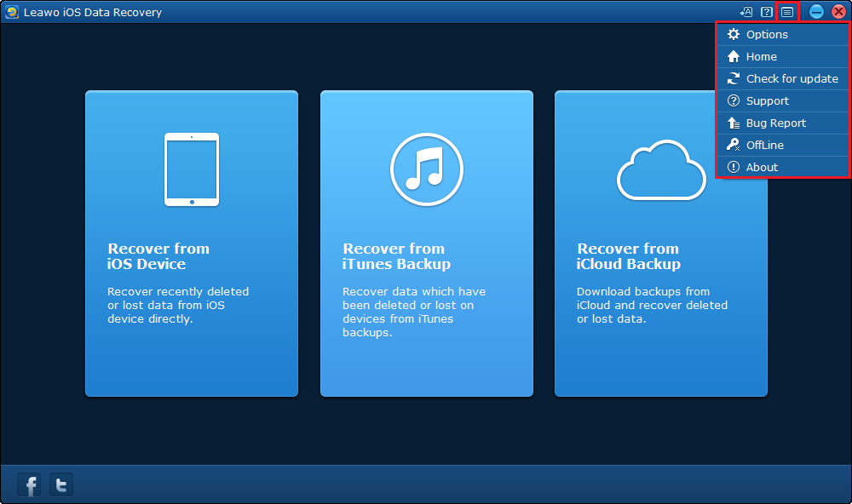Open Support from the menu
This screenshot has width=852, height=504.
[783, 101]
